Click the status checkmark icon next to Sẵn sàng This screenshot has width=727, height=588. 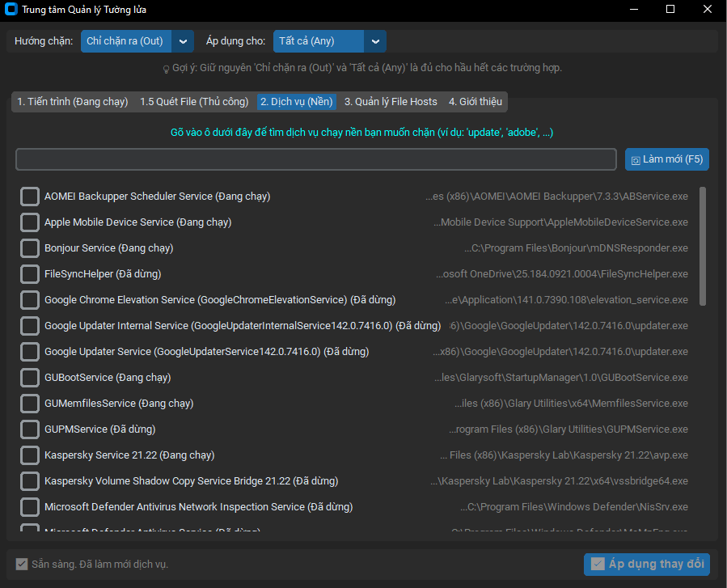22,564
